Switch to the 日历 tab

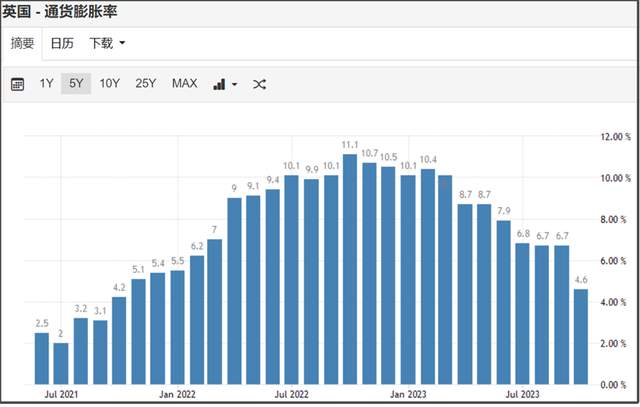(x=62, y=43)
